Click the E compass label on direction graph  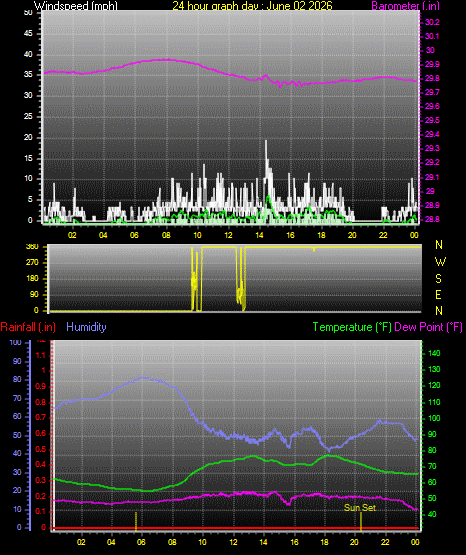coord(438,294)
